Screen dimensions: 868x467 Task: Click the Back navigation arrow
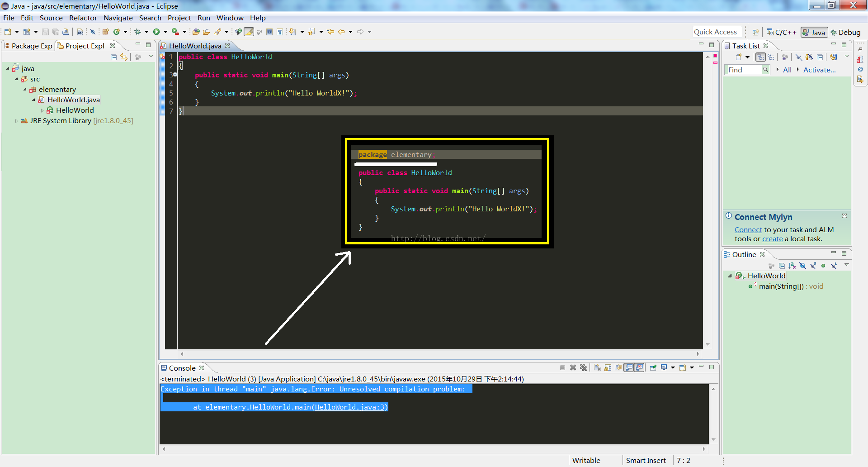pyautogui.click(x=341, y=32)
